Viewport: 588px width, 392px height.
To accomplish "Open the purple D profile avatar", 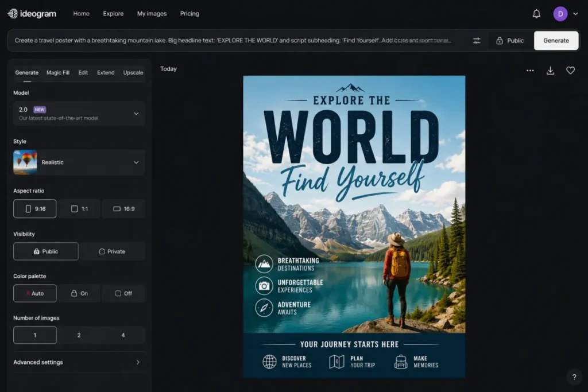I will click(x=560, y=14).
